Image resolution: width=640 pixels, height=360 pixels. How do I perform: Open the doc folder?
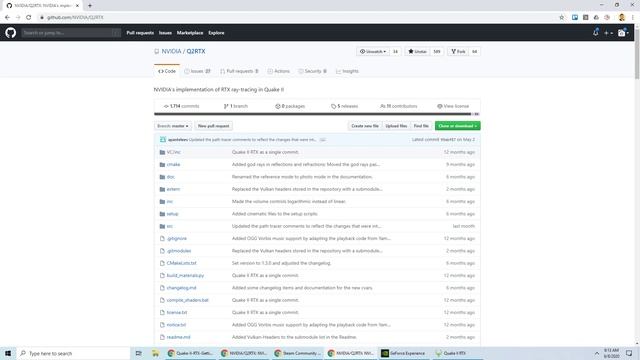(171, 177)
